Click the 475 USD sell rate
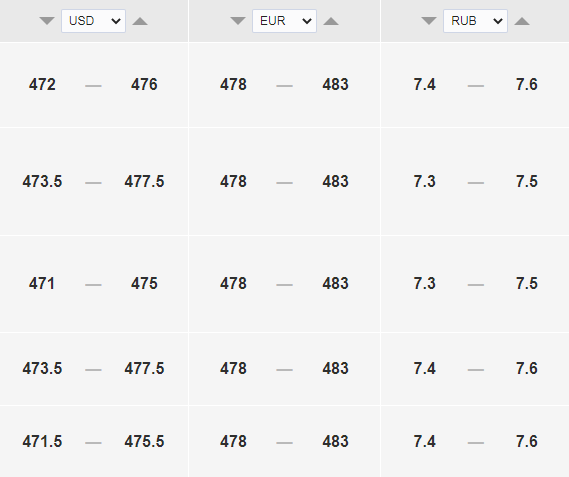Image resolution: width=569 pixels, height=477 pixels. pos(144,284)
